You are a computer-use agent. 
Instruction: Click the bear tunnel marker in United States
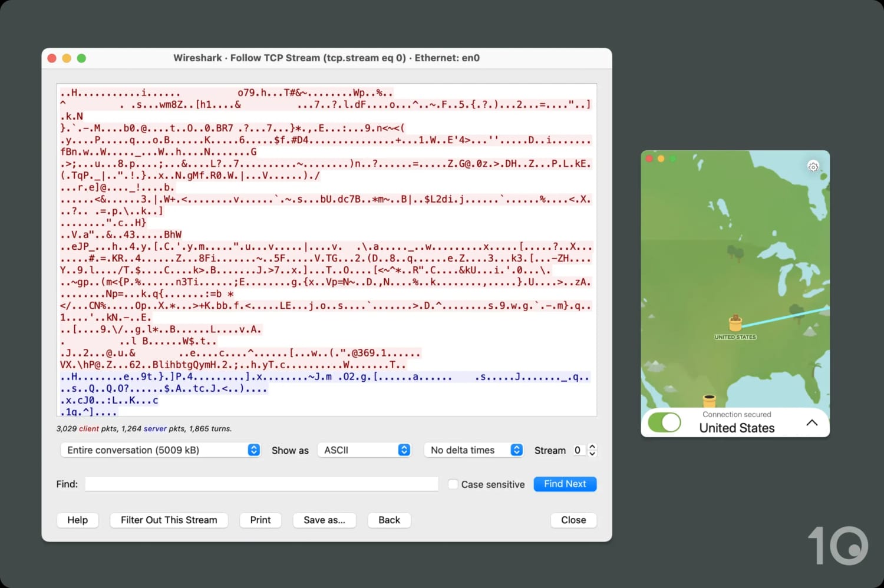coord(735,325)
